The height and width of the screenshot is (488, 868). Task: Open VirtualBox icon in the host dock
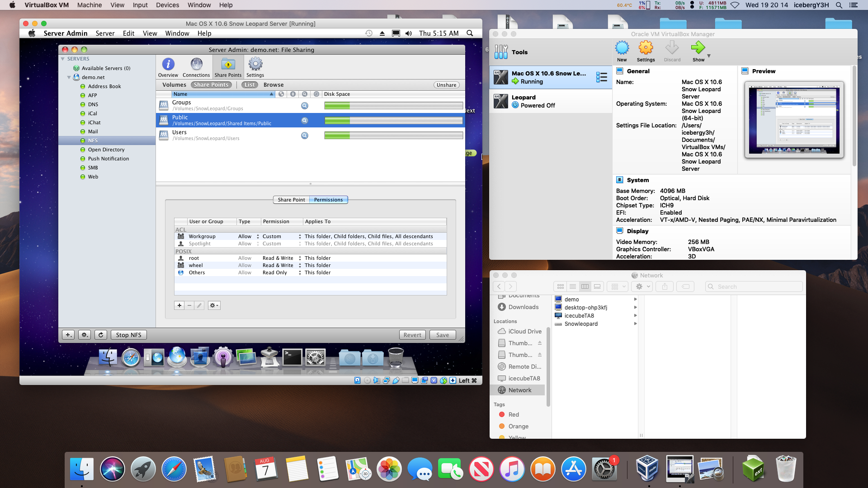pyautogui.click(x=647, y=469)
